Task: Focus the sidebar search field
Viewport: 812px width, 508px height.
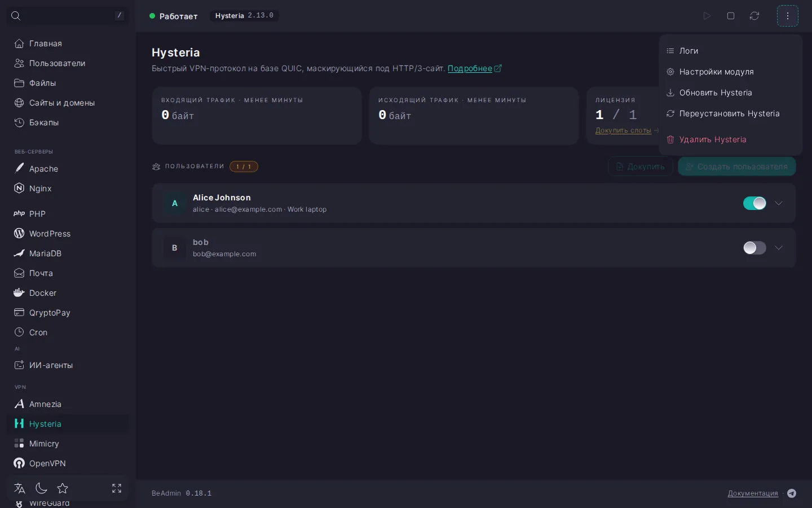Action: click(68, 16)
